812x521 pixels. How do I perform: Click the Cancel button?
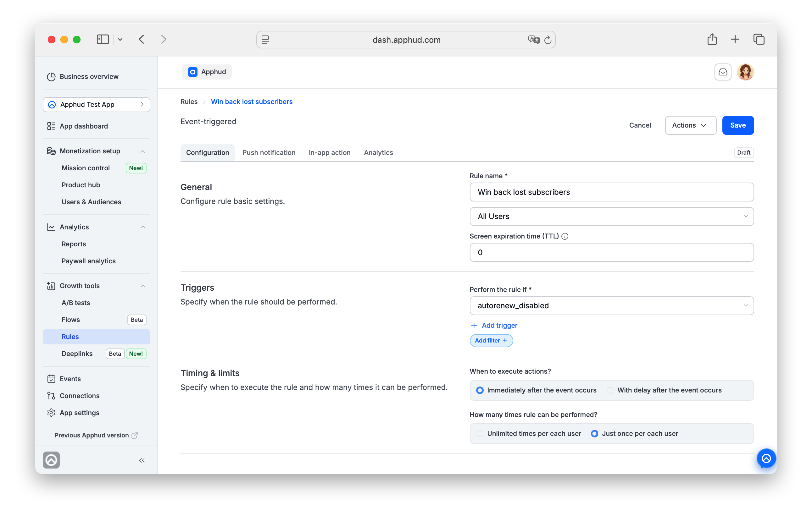(x=640, y=125)
